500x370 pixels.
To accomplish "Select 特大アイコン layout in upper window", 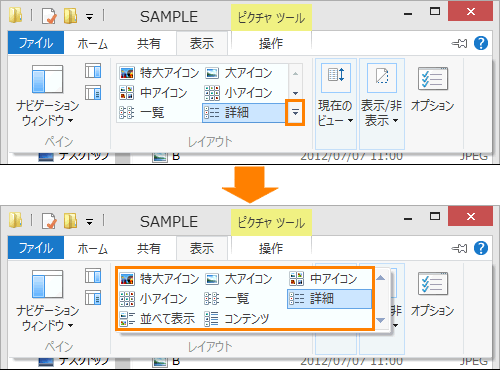I will 159,73.
